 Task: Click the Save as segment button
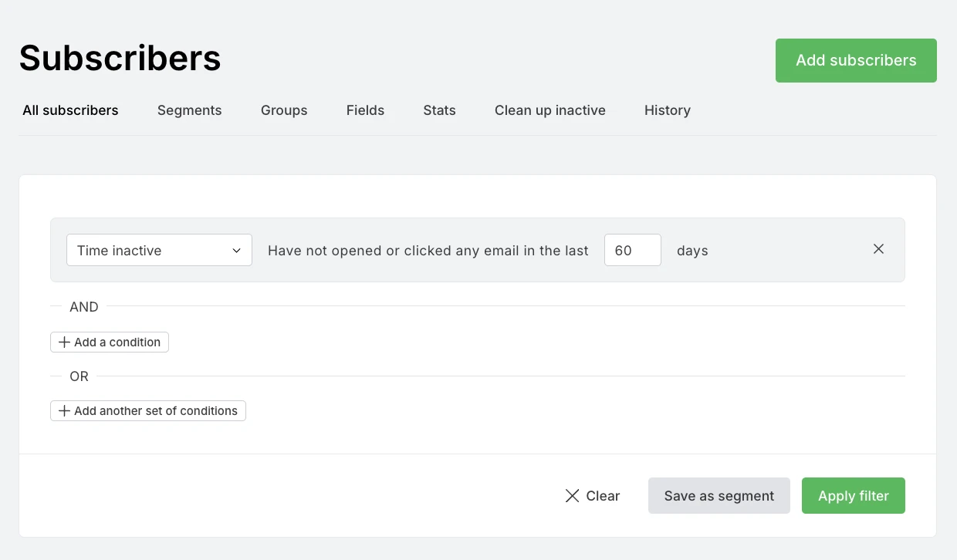tap(719, 496)
